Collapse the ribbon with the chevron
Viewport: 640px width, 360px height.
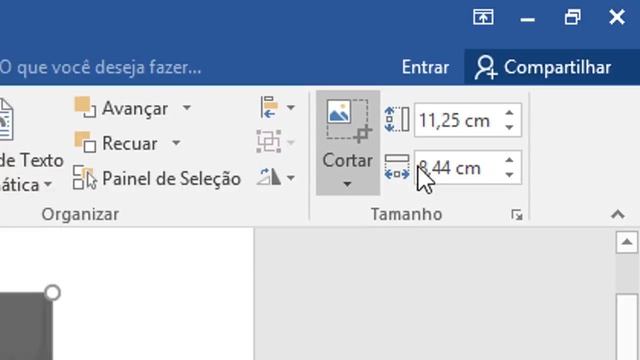point(618,214)
